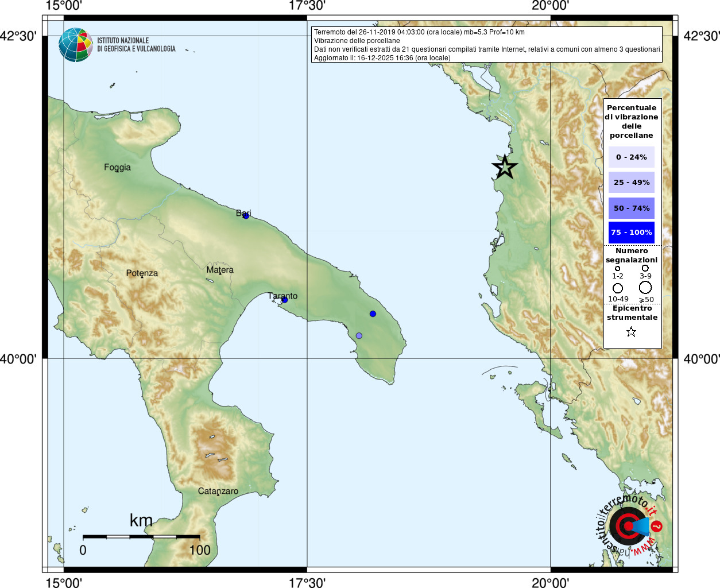Viewport: 720px width, 588px height.
Task: Click the Matera city label
Action: click(x=220, y=269)
